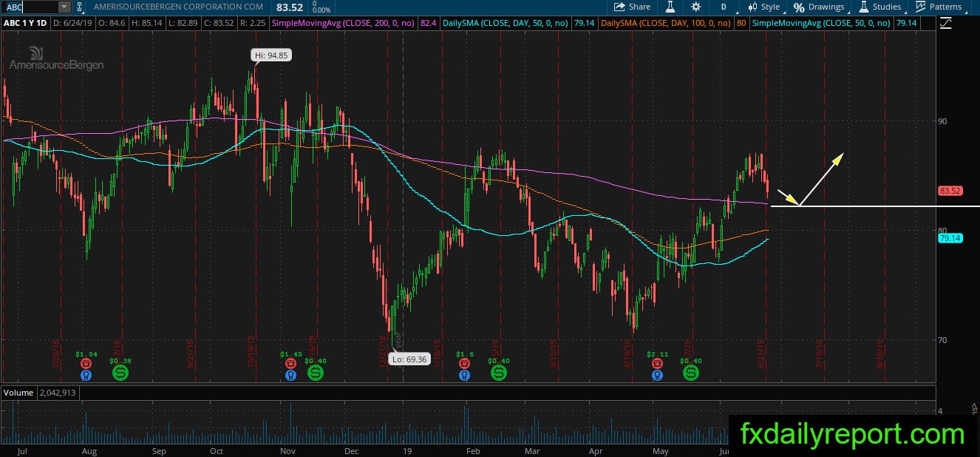Click the lightbulb icon under $1.45 earnings

[x=290, y=375]
